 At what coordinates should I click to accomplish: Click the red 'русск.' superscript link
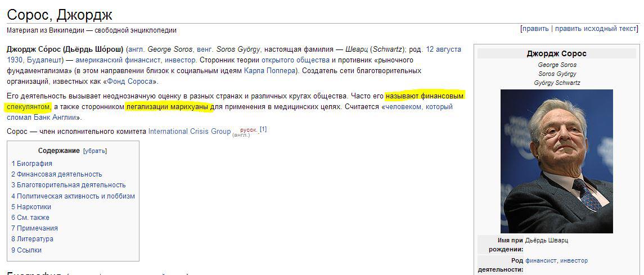[x=249, y=129]
